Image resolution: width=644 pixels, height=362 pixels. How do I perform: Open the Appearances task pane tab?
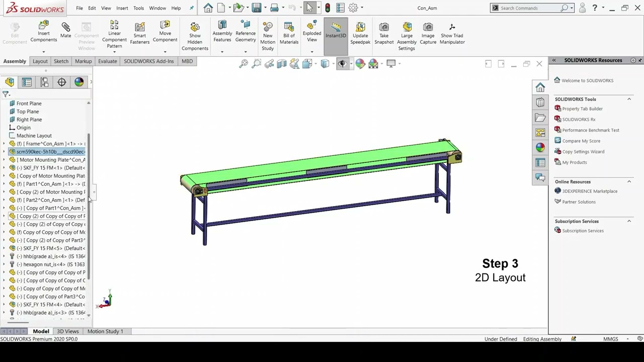[540, 147]
